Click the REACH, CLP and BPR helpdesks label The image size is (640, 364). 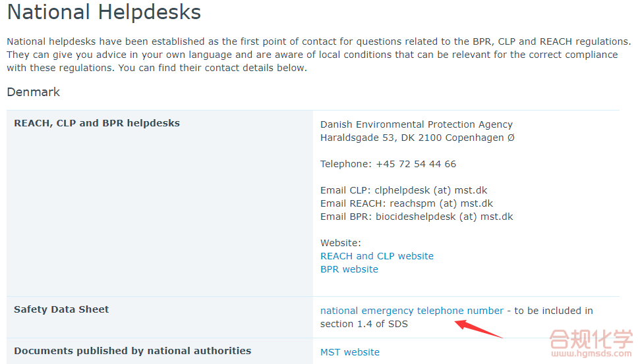tap(96, 123)
